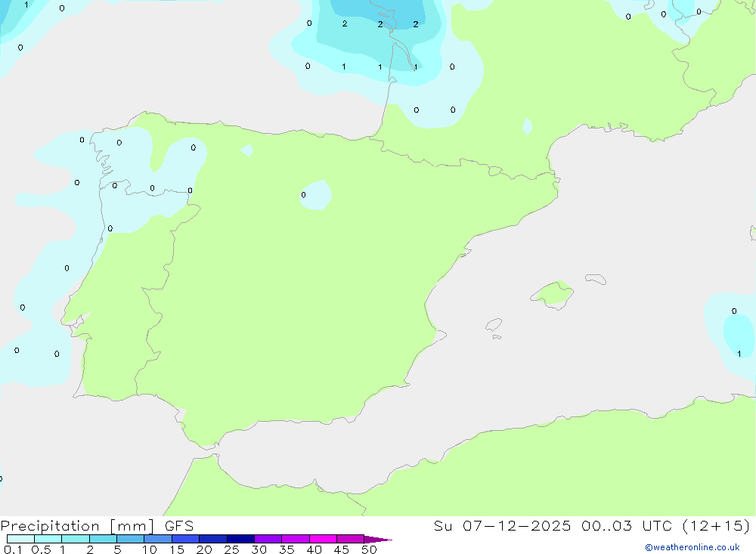Click the '50' legend scale label

tap(369, 549)
